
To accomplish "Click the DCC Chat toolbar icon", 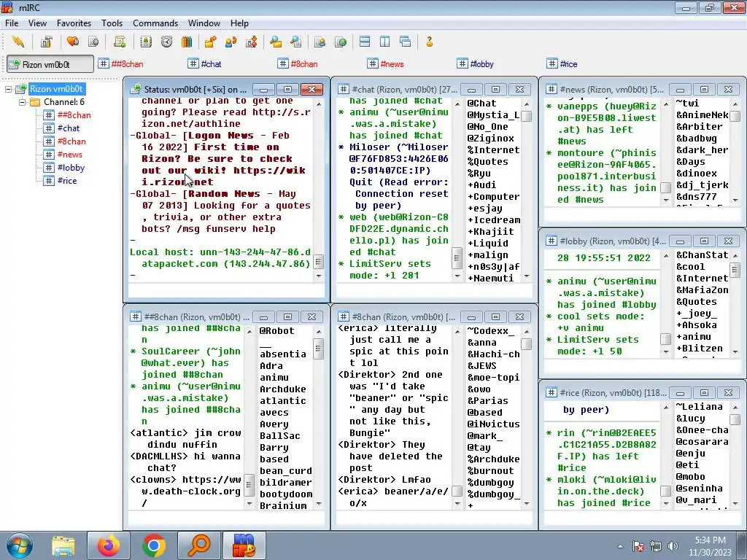I will [x=231, y=42].
